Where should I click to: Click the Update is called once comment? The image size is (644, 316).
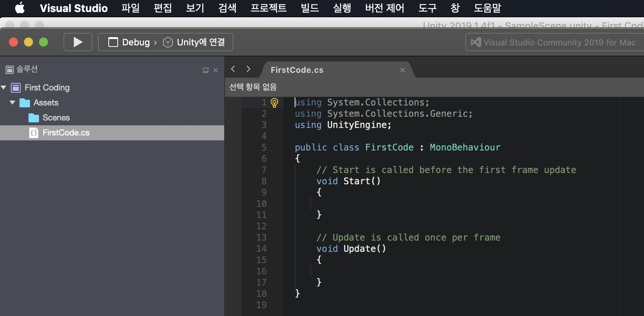coord(408,238)
